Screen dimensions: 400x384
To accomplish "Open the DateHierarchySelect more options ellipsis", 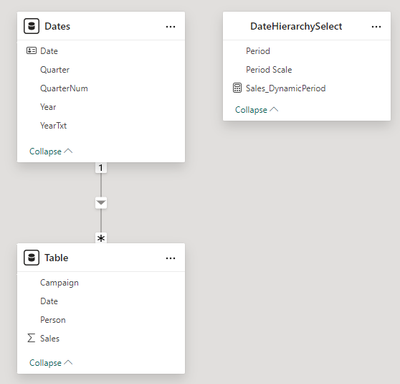I will (376, 27).
